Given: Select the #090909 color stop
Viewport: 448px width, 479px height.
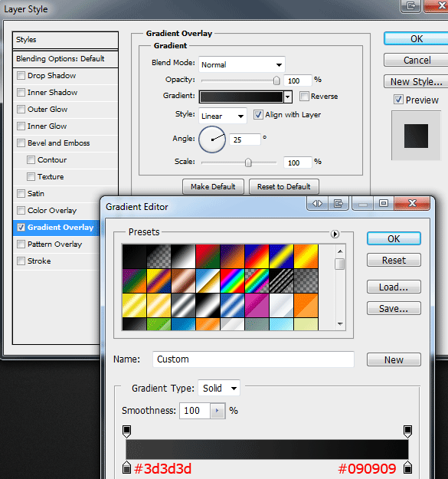Looking at the screenshot, I should [407, 468].
